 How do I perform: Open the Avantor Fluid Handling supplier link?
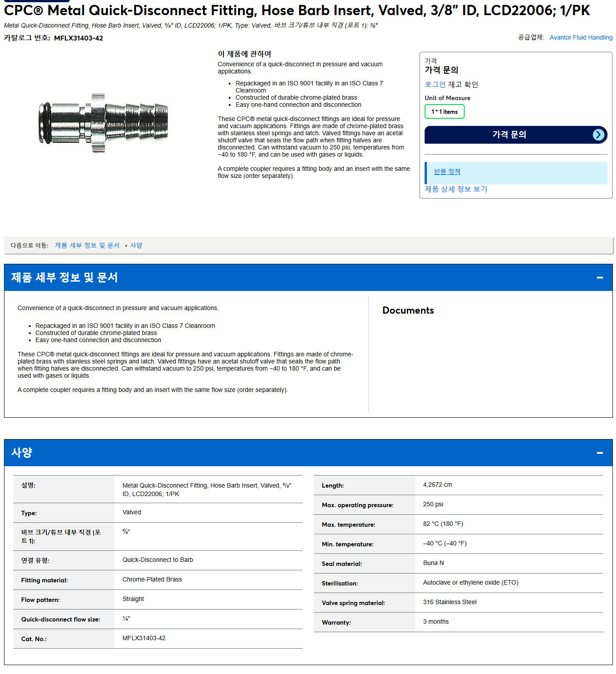point(581,37)
